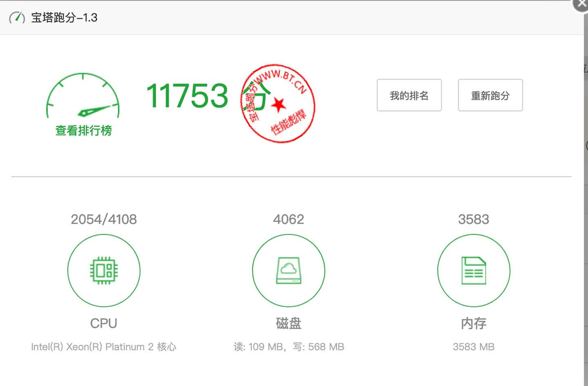Select the total score 11753
588x386 pixels.
click(x=187, y=96)
